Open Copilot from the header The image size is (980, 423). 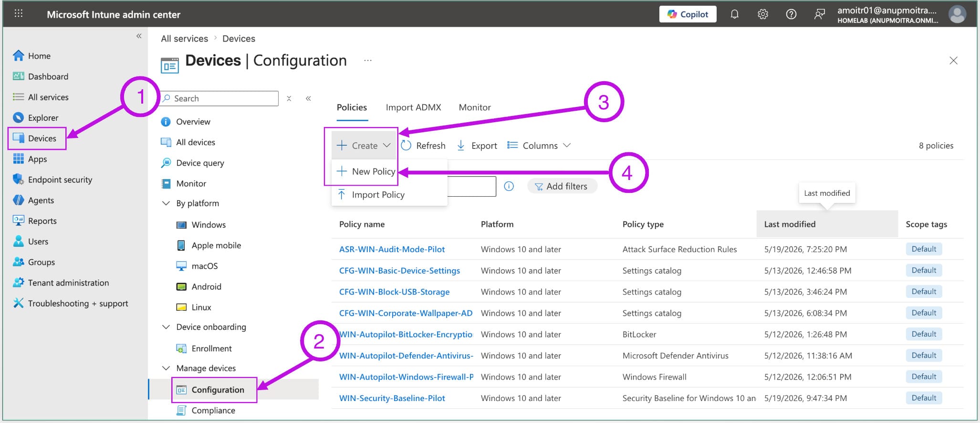(688, 14)
